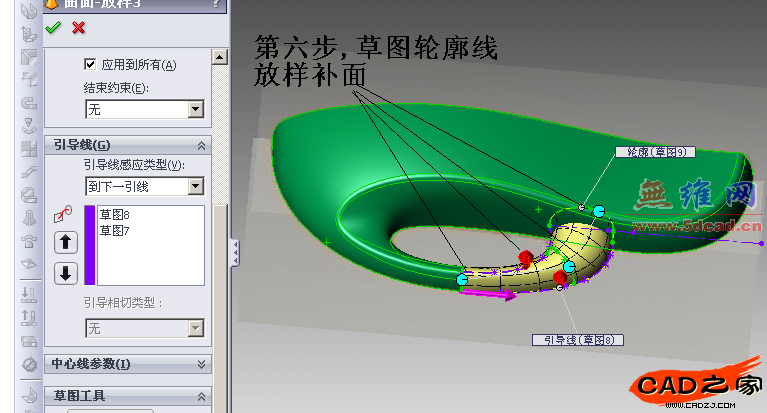767x413 pixels.
Task: Collapse the 草图工具 section
Action: (x=203, y=395)
